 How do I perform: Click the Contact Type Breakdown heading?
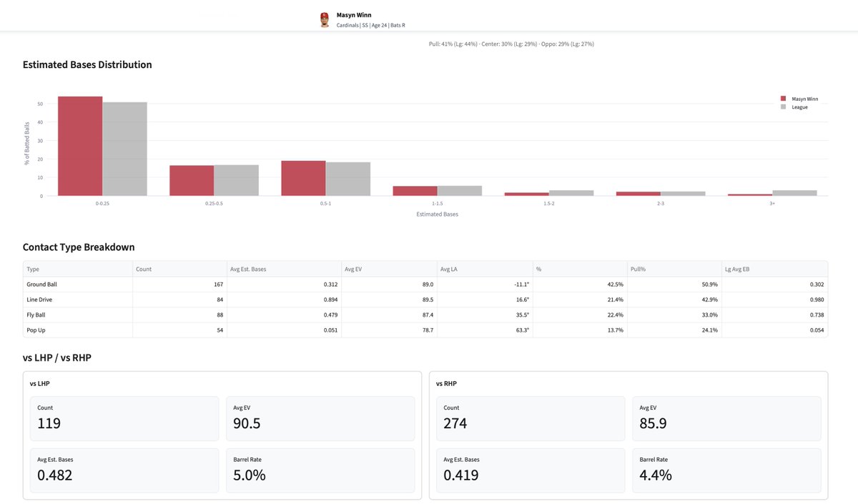click(79, 247)
